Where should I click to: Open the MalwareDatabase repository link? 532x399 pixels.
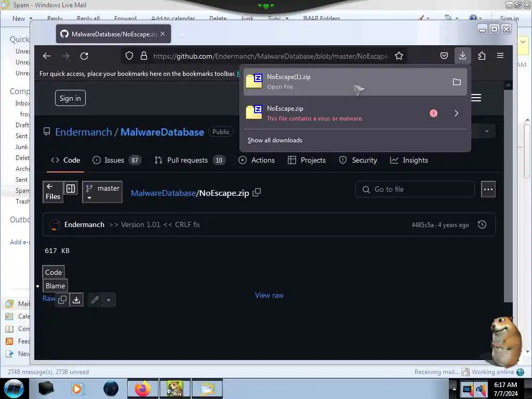pos(162,132)
